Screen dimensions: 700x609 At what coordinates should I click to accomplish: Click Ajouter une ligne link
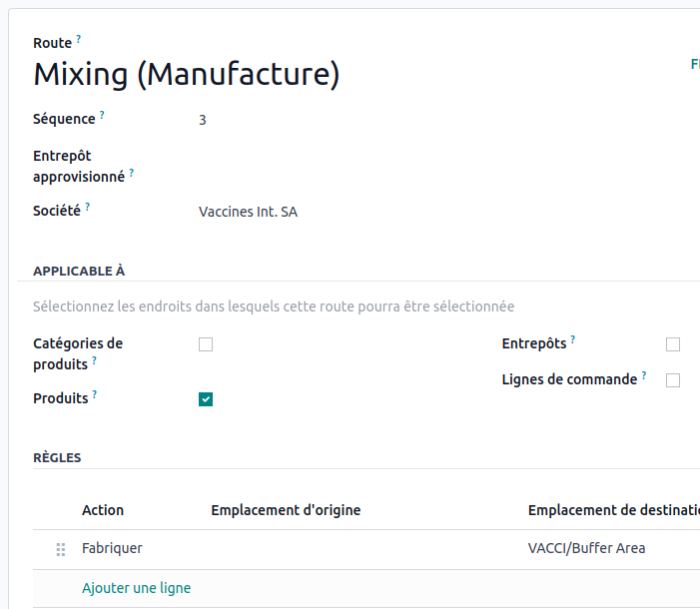136,588
